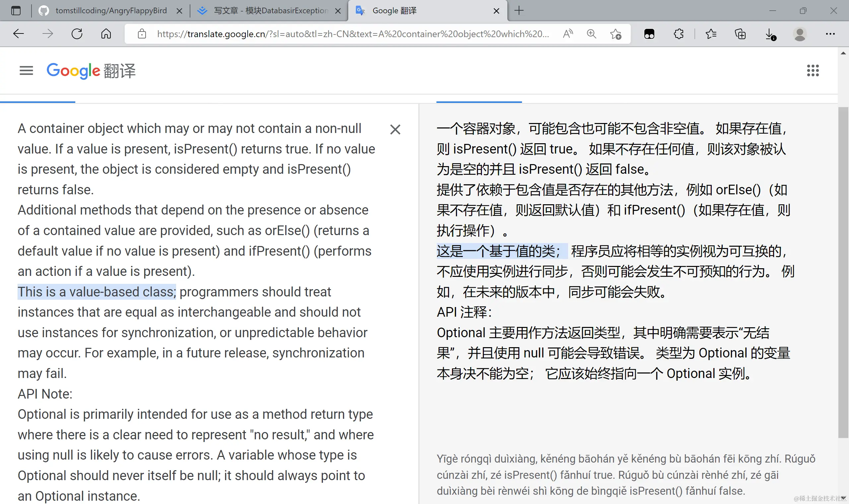Go to browser Home page
The height and width of the screenshot is (504, 849).
pyautogui.click(x=106, y=34)
